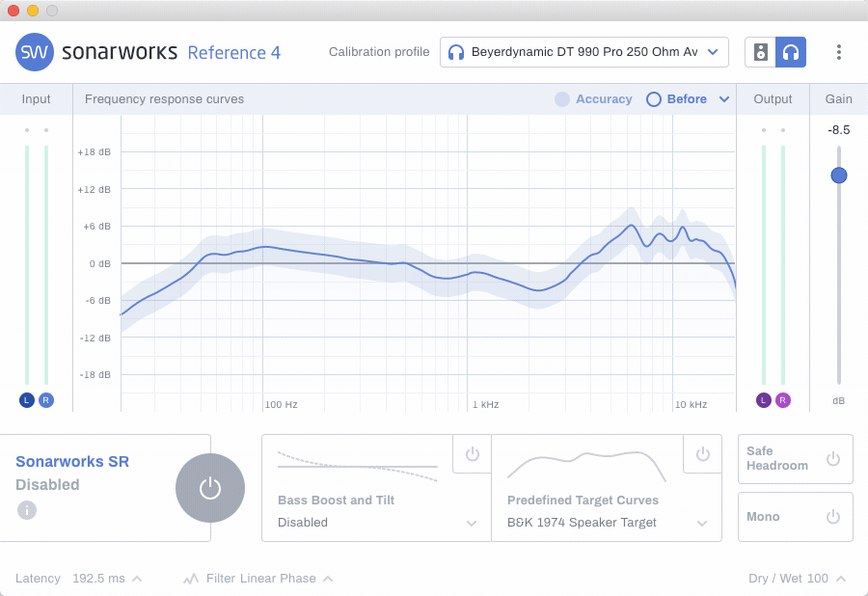
Task: Click the Disabled status under Sonarworks SR
Action: pos(47,485)
